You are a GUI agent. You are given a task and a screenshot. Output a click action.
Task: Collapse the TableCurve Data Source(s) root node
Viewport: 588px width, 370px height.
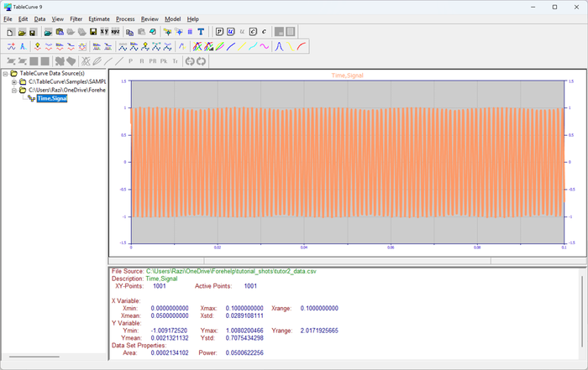(5, 73)
